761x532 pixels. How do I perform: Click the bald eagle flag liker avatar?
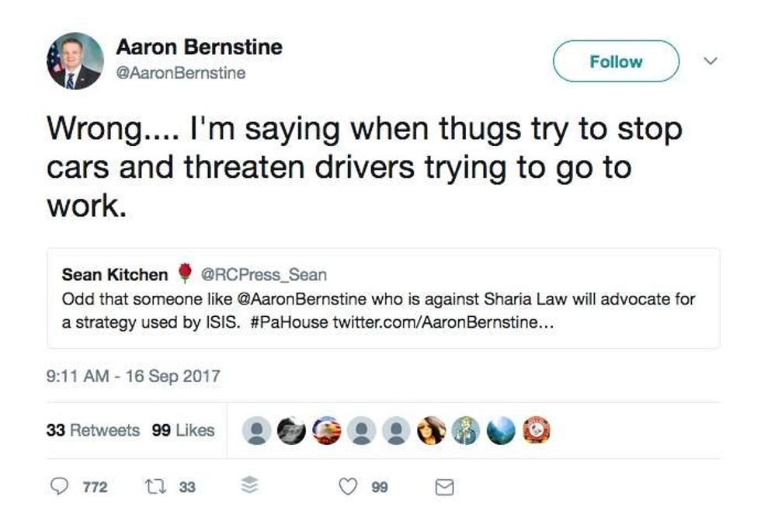click(326, 431)
